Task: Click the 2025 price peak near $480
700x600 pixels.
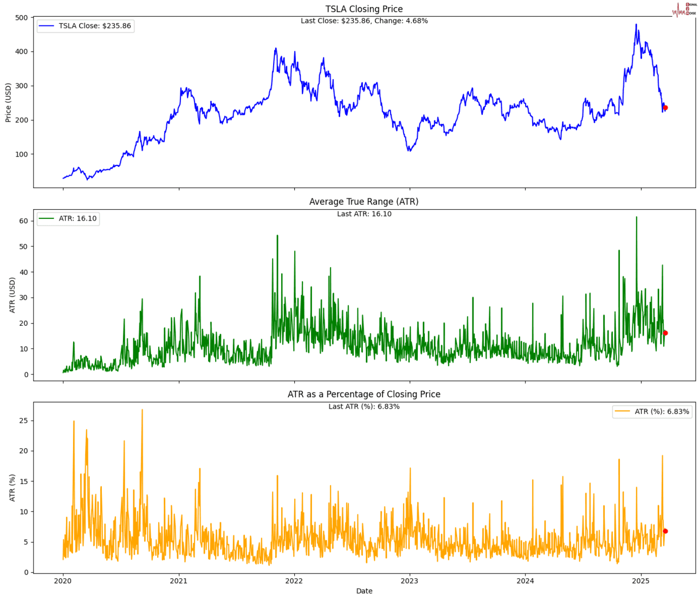Action: [x=636, y=24]
